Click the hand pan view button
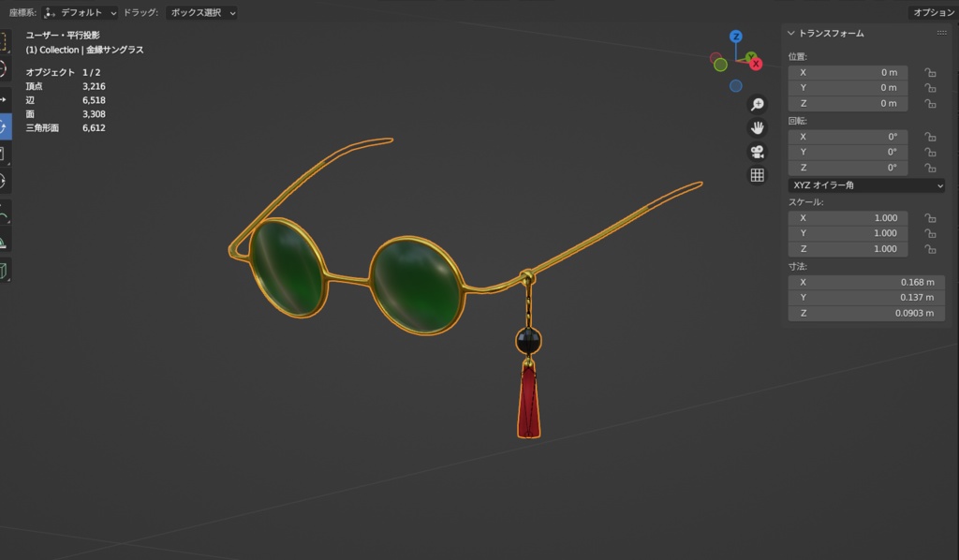This screenshot has width=959, height=560. tap(757, 127)
